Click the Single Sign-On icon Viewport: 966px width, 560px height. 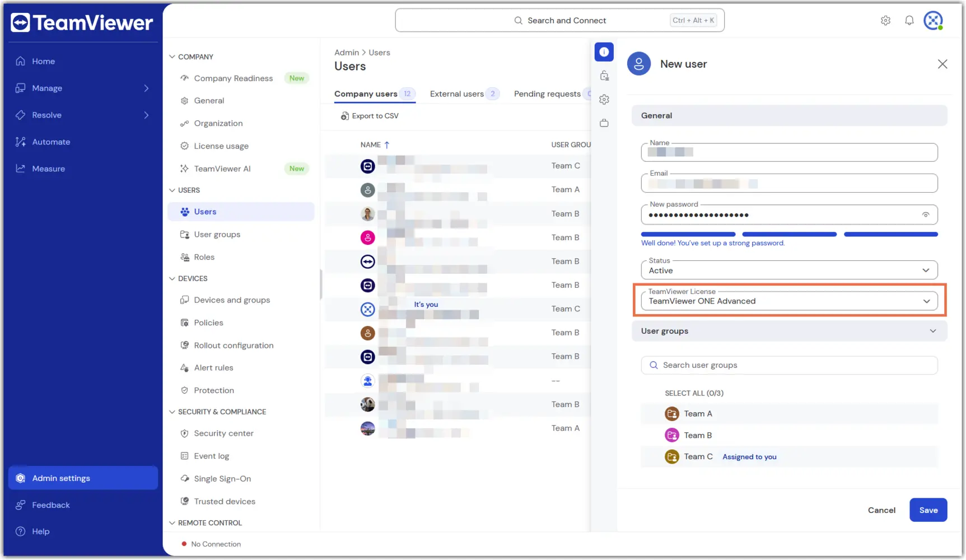click(x=184, y=479)
